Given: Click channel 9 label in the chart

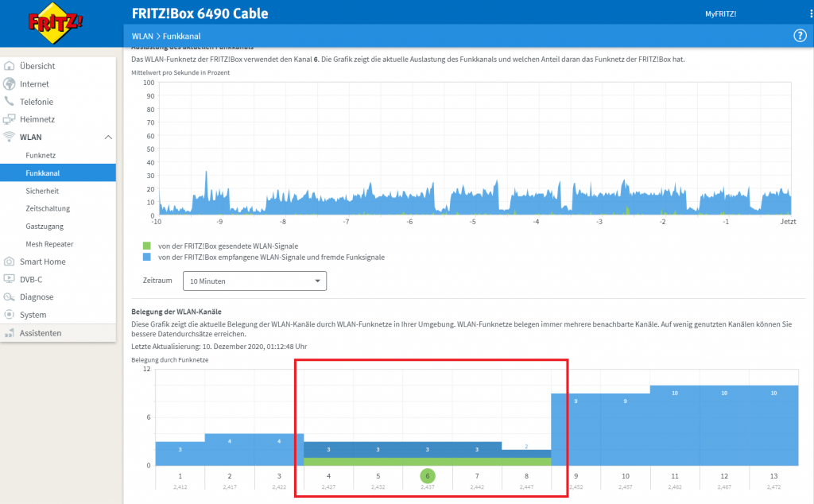Looking at the screenshot, I should pos(576,476).
